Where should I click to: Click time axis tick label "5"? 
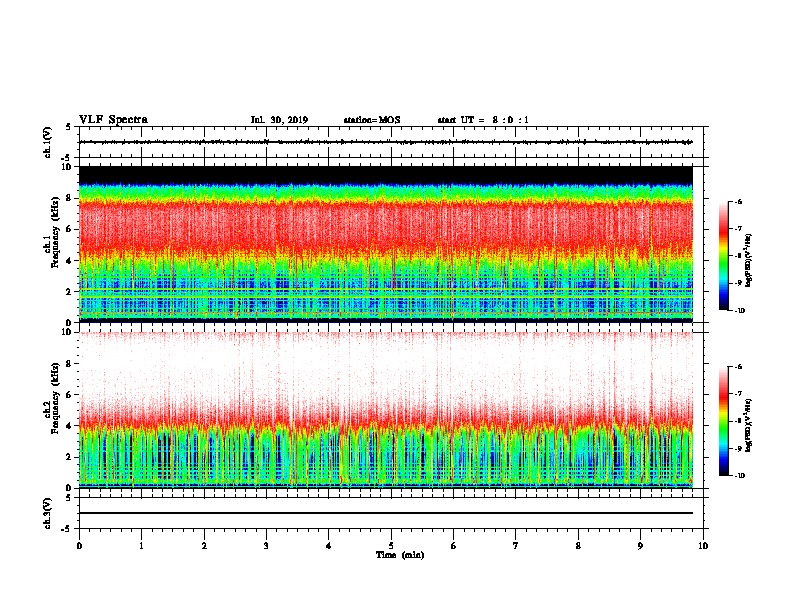click(391, 546)
